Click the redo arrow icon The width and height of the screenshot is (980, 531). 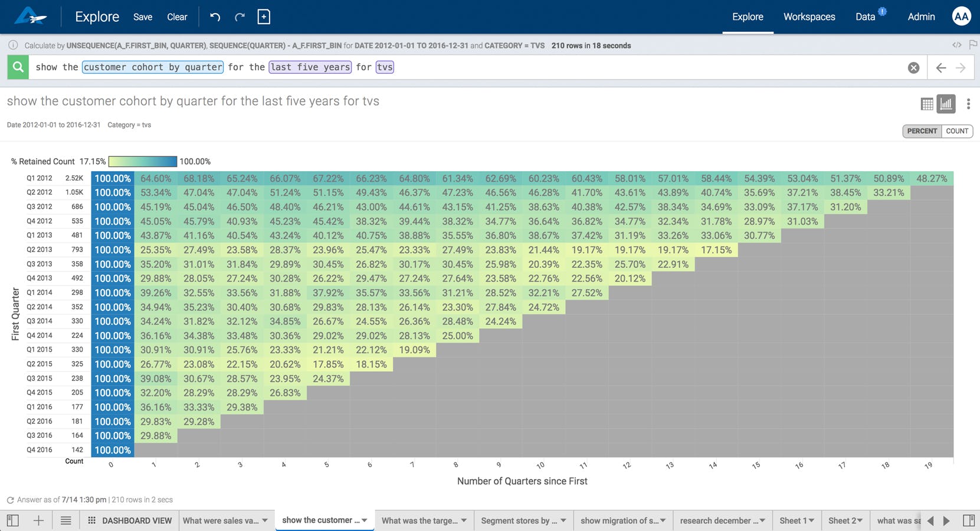pos(240,17)
